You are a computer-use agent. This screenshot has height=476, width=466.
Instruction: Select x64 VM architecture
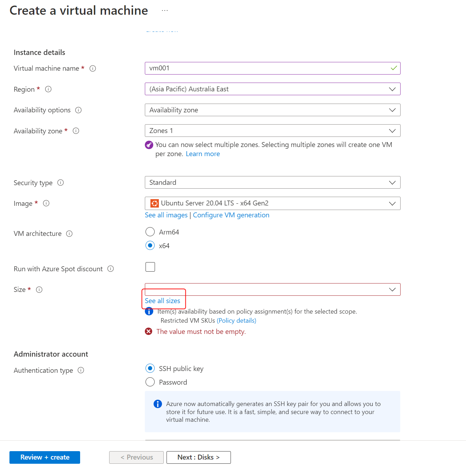point(150,246)
